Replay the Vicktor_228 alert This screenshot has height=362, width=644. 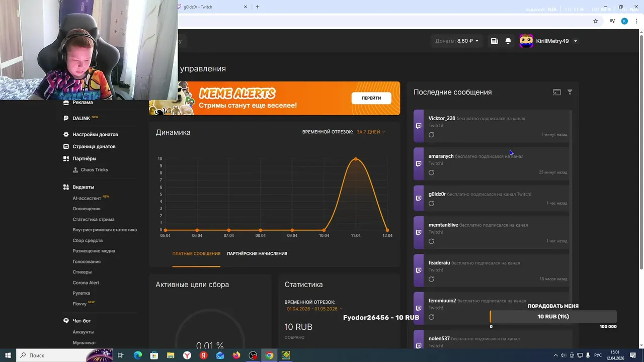[x=431, y=135]
